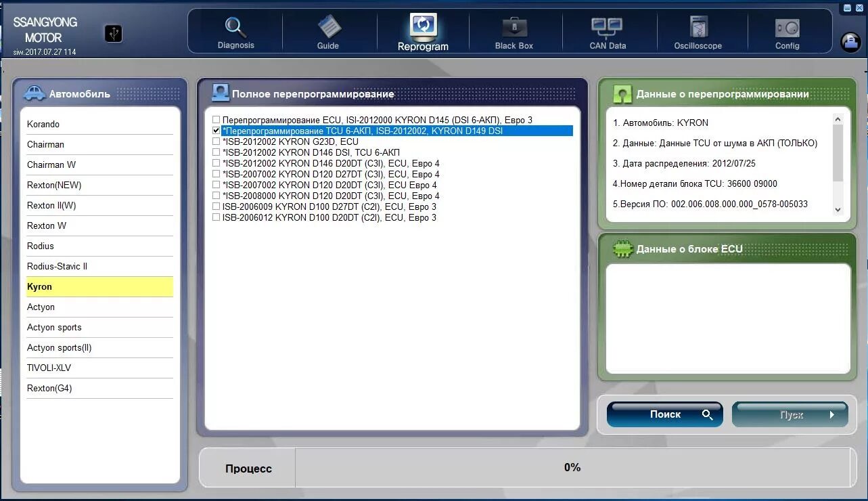This screenshot has width=868, height=501.
Task: Click the round printer icon at top right
Action: point(850,42)
